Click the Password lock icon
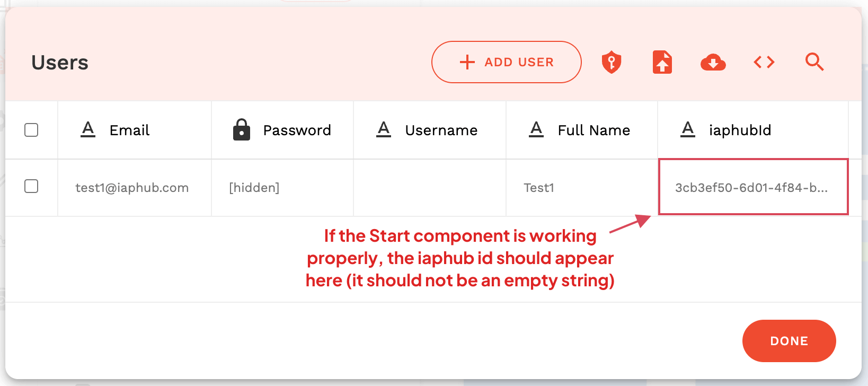The width and height of the screenshot is (868, 386). pyautogui.click(x=242, y=130)
